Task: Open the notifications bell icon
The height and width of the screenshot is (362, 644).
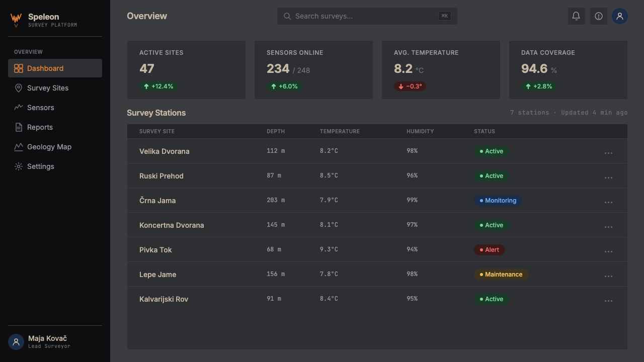Action: point(576,16)
